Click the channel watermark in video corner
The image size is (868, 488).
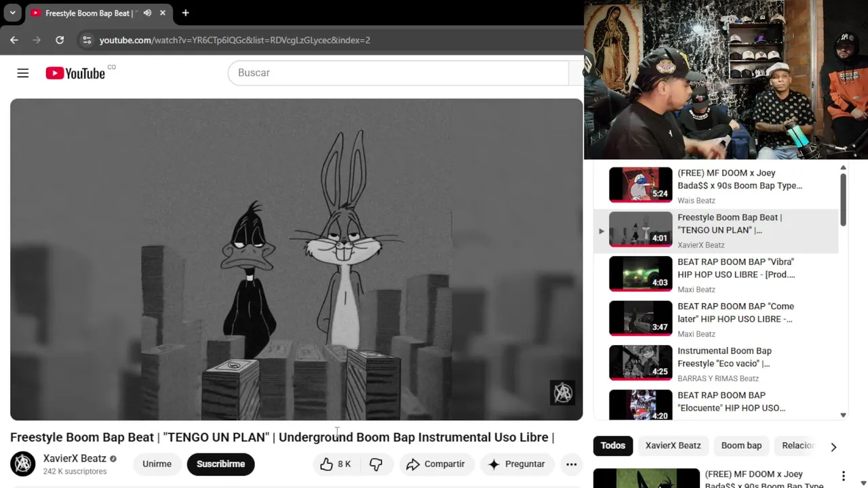point(562,392)
